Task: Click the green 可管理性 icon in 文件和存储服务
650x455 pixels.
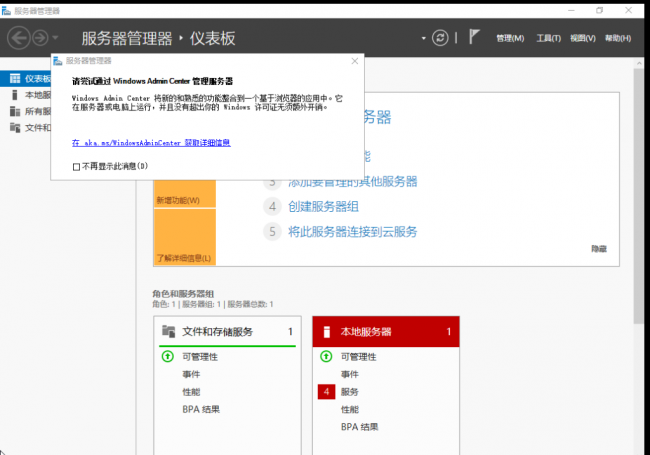Action: [x=167, y=356]
